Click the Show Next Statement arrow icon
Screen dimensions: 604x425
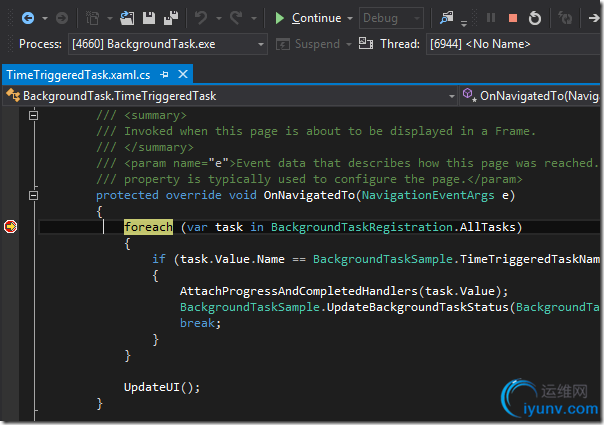tap(594, 18)
